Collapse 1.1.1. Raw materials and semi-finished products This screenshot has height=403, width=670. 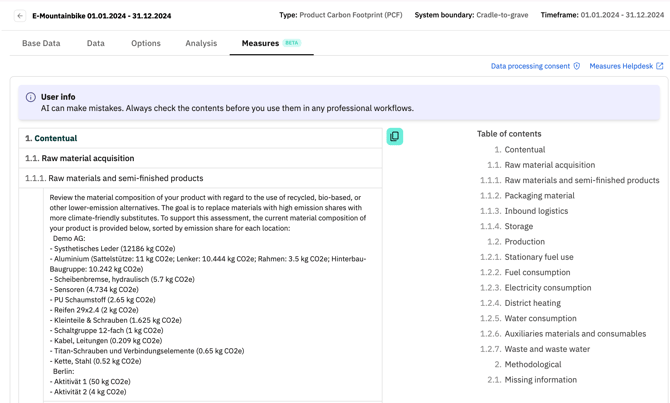tap(114, 178)
